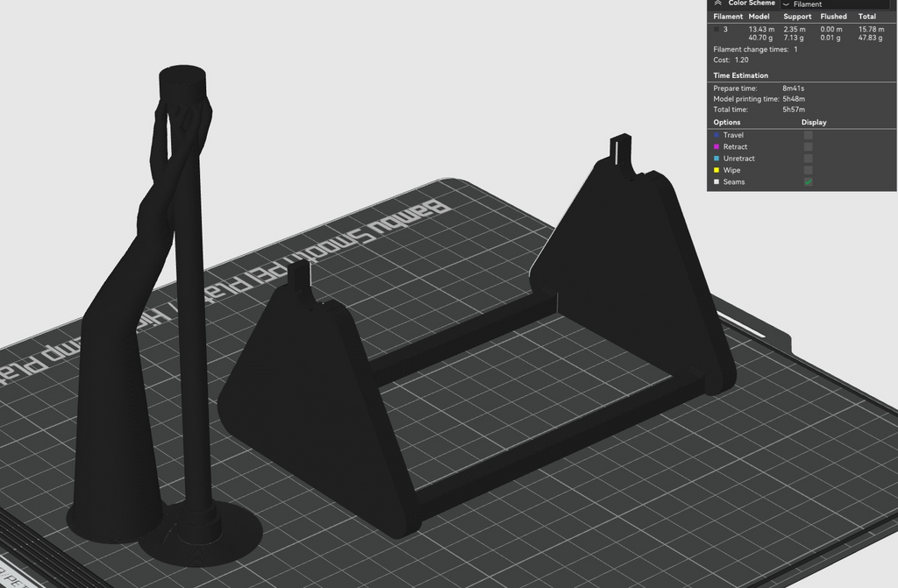Click the filament 3 black color swatch
The width and height of the screenshot is (898, 588).
[716, 29]
